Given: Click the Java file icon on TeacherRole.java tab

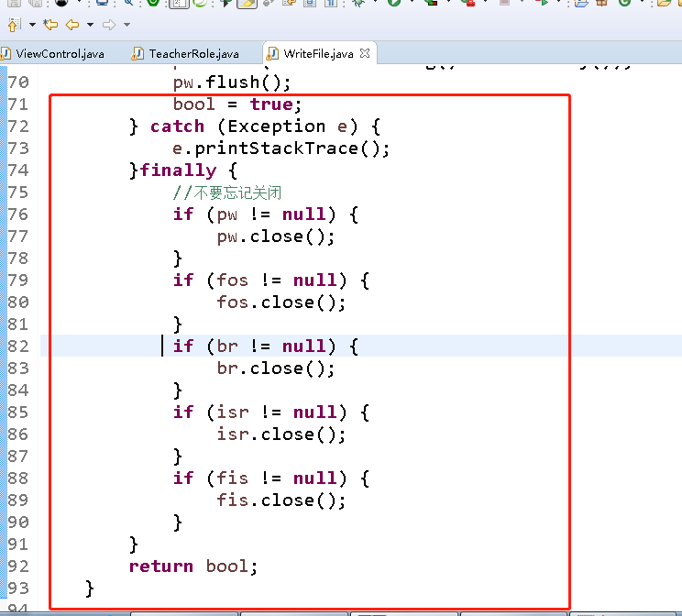Looking at the screenshot, I should coord(137,53).
